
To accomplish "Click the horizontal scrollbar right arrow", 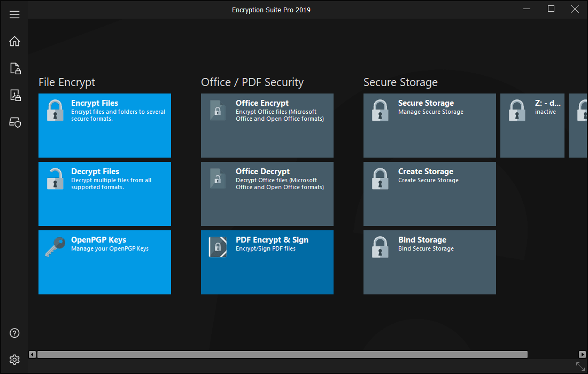I will 582,354.
